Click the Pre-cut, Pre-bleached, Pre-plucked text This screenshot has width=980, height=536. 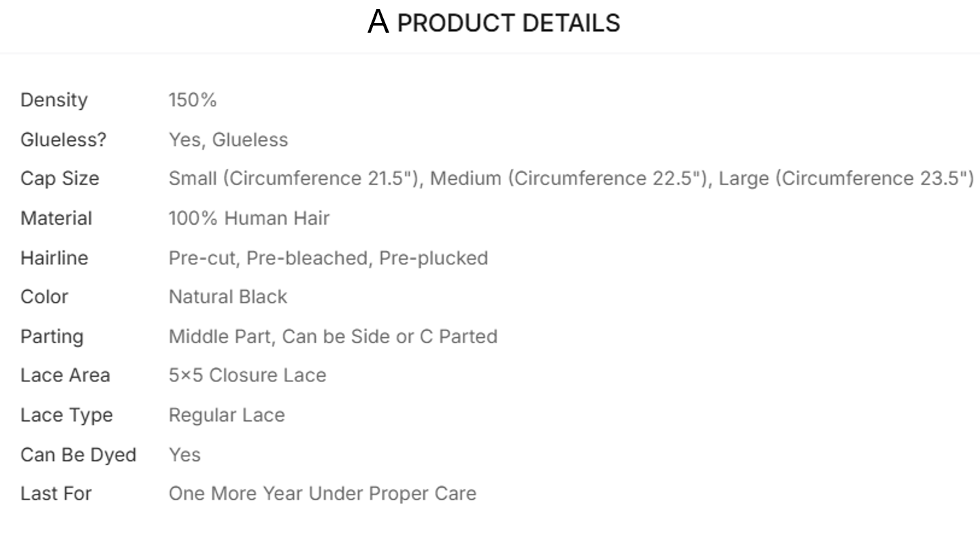point(328,258)
